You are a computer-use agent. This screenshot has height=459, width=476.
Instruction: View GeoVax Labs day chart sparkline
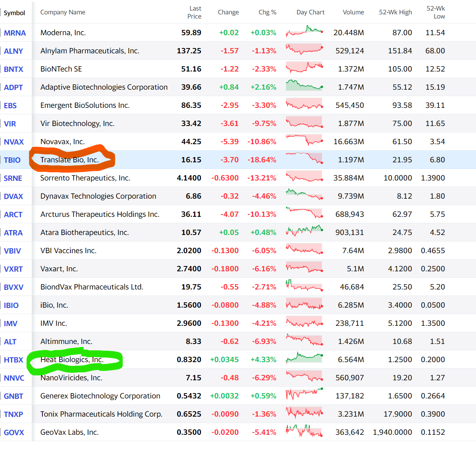click(x=304, y=431)
